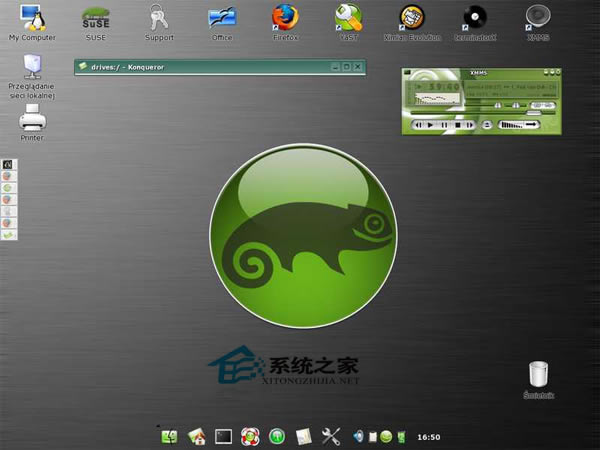The height and width of the screenshot is (450, 600).
Task: Stop the XMMS track
Action: [455, 125]
